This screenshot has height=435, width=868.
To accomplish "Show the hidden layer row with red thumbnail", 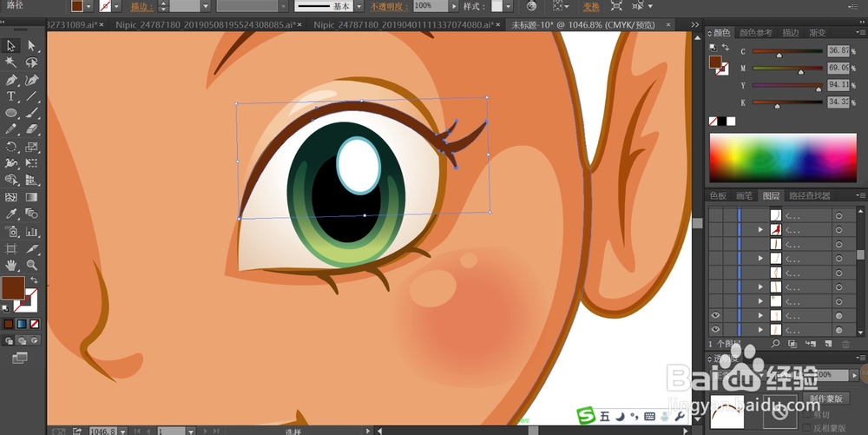I will tap(715, 229).
